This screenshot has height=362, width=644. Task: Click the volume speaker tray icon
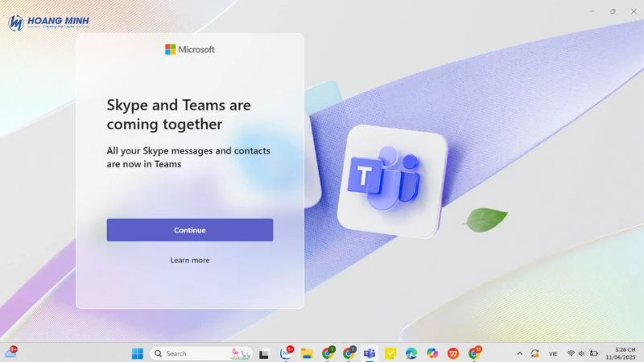click(581, 353)
